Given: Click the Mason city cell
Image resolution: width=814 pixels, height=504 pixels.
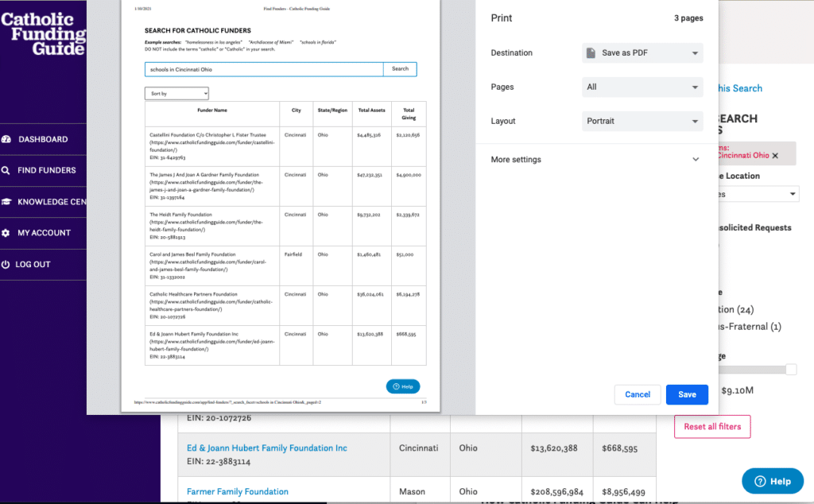Looking at the screenshot, I should (x=412, y=491).
